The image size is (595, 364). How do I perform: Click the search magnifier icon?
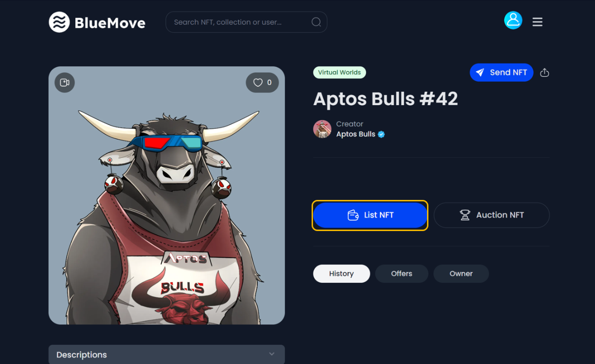316,22
